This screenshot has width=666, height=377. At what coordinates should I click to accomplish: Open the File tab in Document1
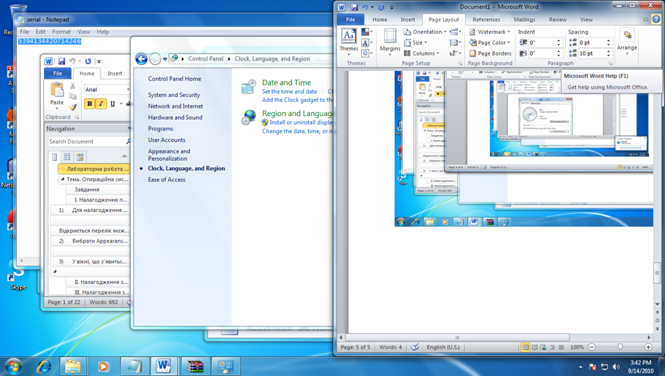(x=350, y=20)
